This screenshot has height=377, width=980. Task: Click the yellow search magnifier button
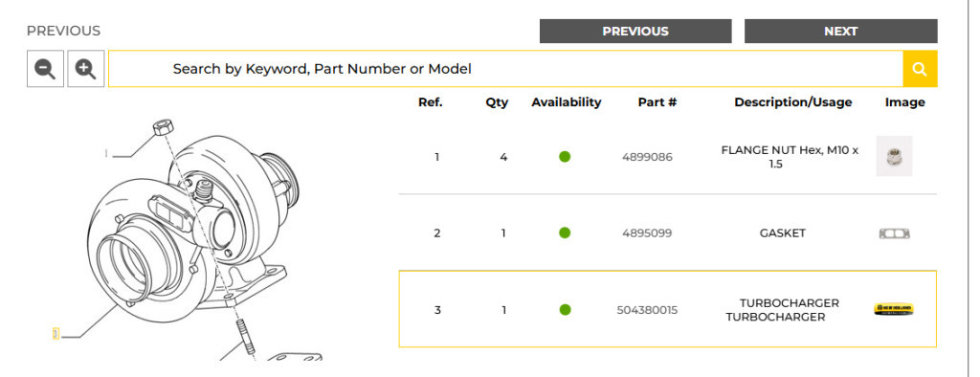(920, 69)
